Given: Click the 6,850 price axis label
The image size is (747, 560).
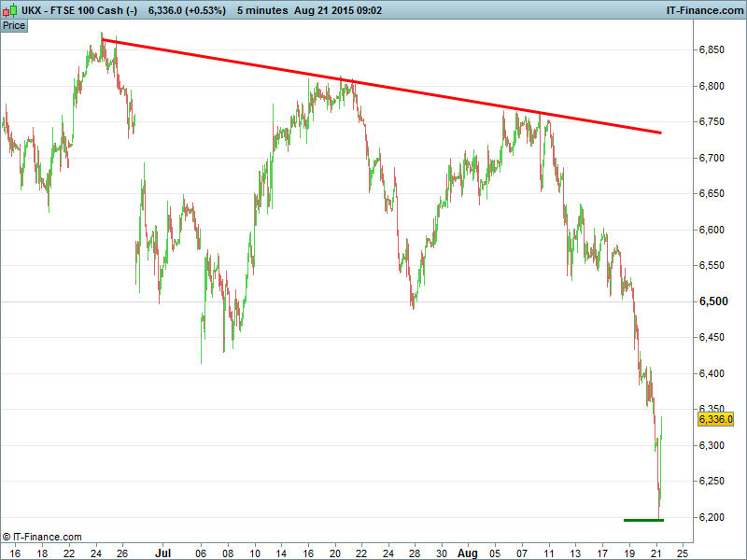Looking at the screenshot, I should coord(712,49).
